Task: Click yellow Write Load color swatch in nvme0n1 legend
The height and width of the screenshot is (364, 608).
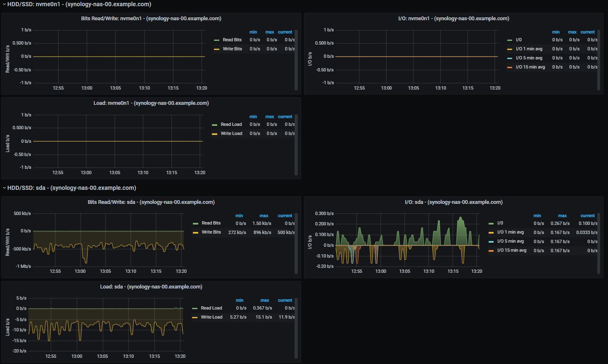Action: coord(215,134)
